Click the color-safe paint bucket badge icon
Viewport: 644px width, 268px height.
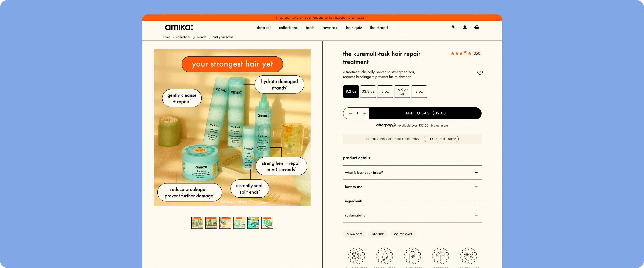click(413, 256)
